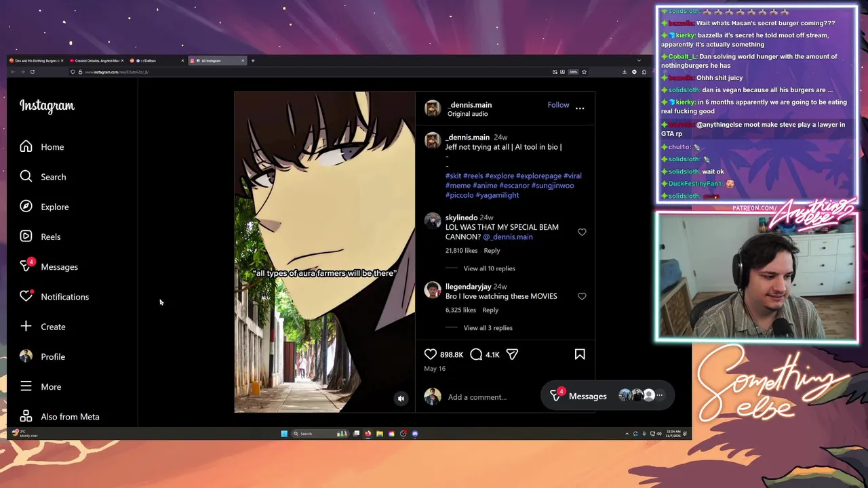Follow _dennis.main
This screenshot has height=488, width=868.
pyautogui.click(x=558, y=105)
